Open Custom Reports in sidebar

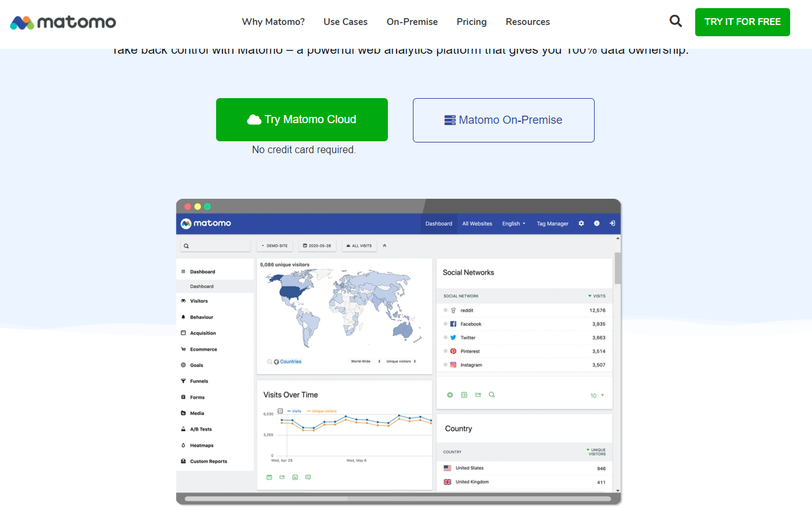(x=209, y=461)
